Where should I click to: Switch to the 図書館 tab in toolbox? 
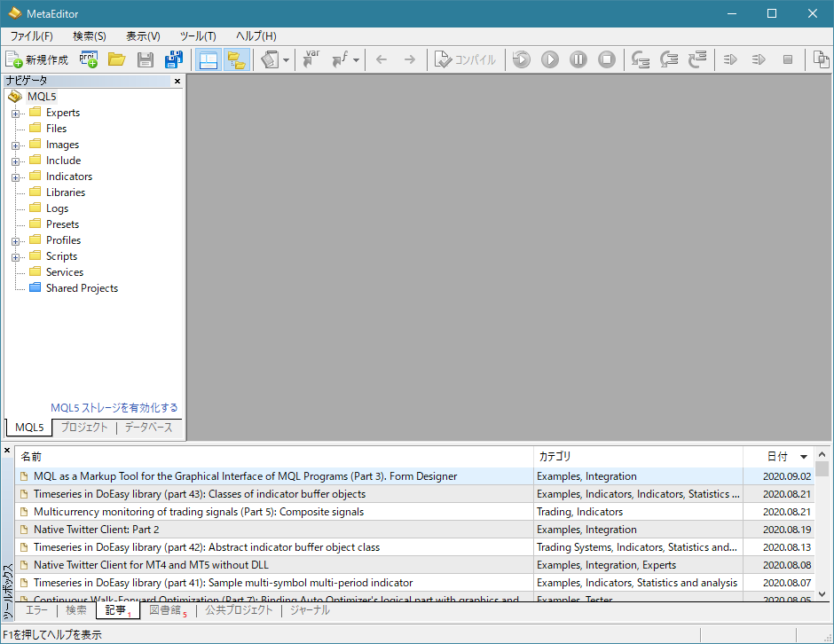click(165, 610)
